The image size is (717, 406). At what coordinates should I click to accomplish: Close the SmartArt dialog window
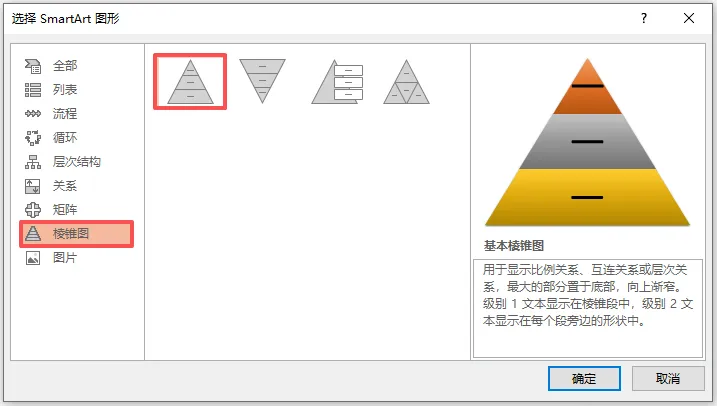689,18
